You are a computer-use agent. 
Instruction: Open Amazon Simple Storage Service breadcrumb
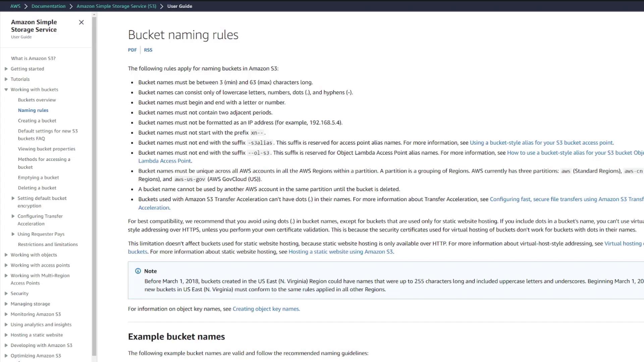pos(116,6)
